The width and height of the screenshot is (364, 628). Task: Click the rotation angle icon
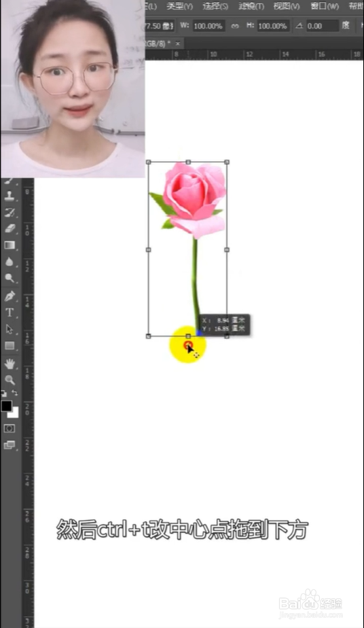299,26
